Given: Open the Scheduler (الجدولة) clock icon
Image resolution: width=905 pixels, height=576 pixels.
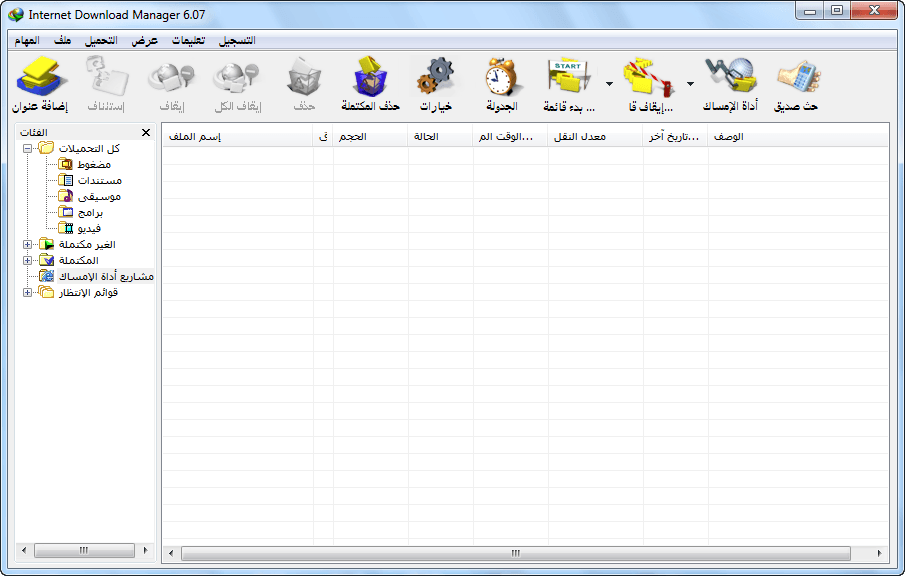Looking at the screenshot, I should click(x=502, y=77).
